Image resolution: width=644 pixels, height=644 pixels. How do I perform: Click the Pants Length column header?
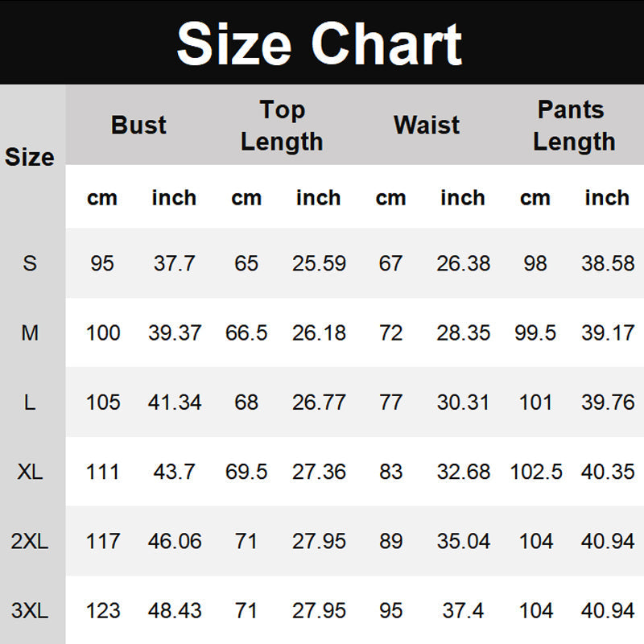[x=573, y=126]
